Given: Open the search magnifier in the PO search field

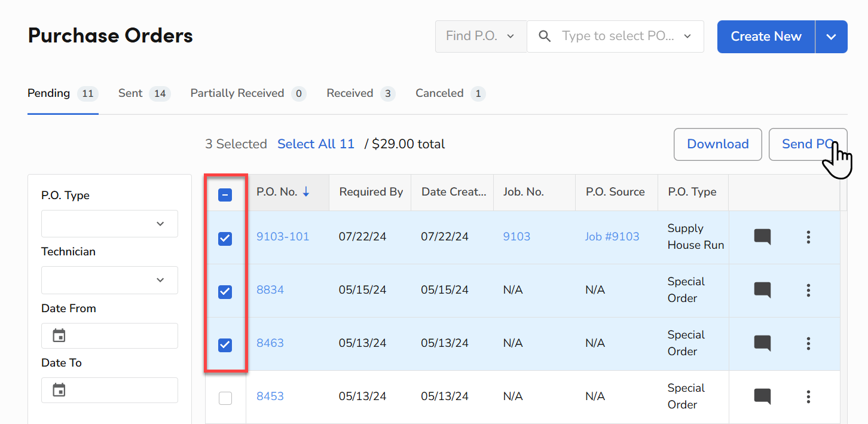Looking at the screenshot, I should 545,36.
